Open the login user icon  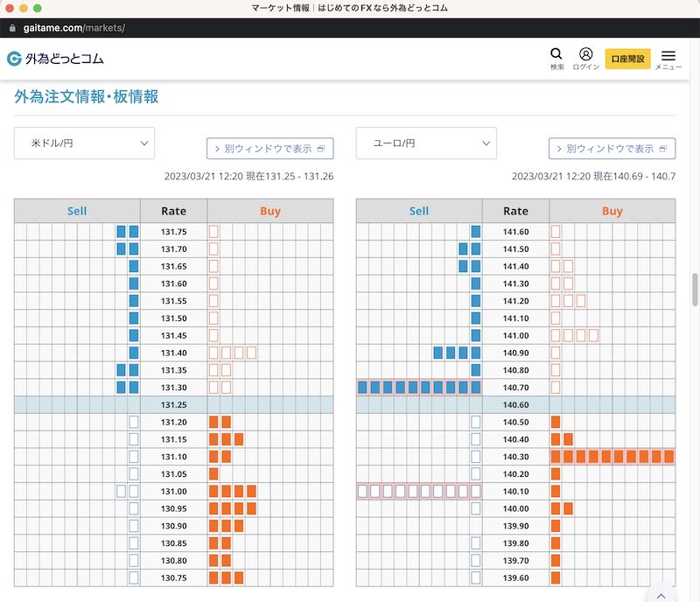tap(585, 54)
